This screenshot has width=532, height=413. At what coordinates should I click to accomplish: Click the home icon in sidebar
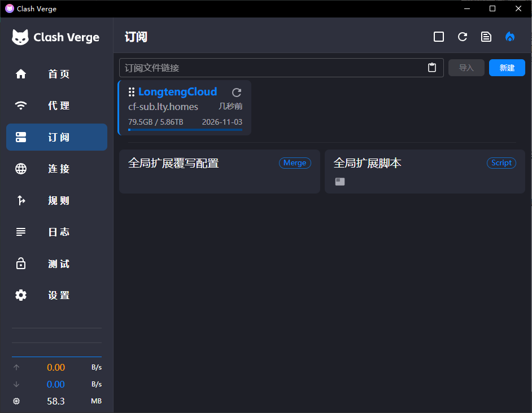coord(21,74)
